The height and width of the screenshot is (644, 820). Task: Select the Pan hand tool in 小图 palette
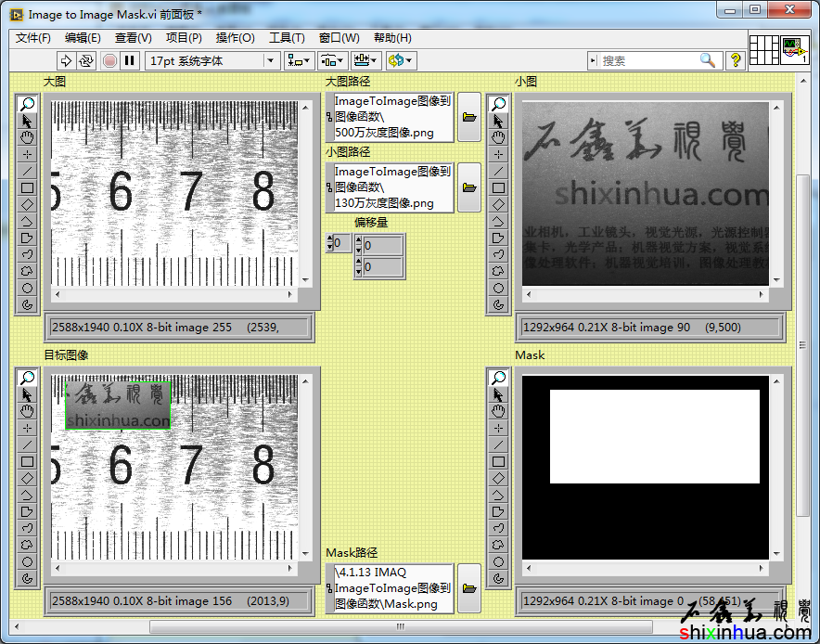499,137
